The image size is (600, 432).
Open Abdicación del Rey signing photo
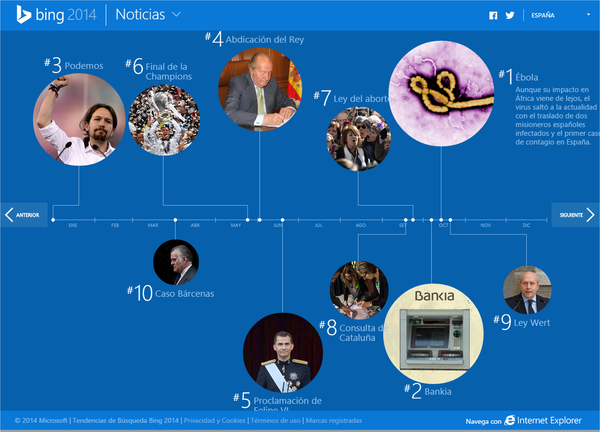pos(260,89)
